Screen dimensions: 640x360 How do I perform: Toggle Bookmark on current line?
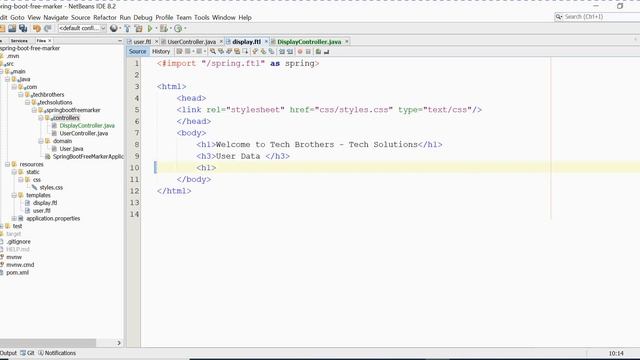tap(271, 51)
